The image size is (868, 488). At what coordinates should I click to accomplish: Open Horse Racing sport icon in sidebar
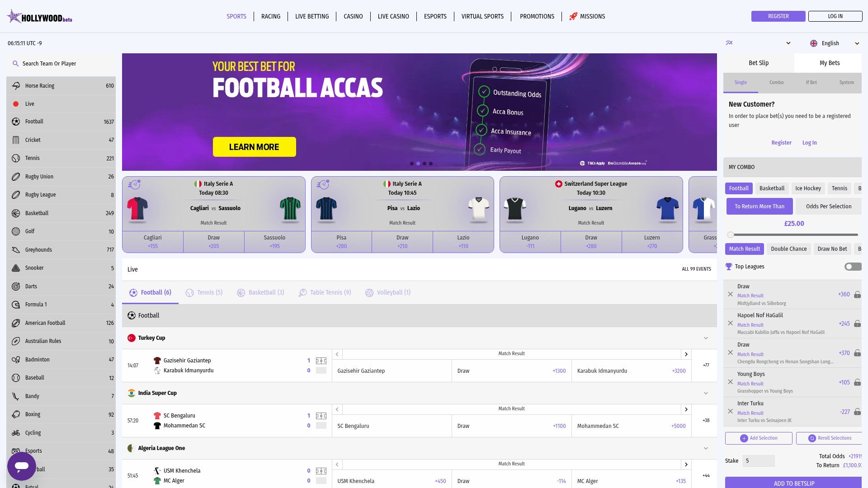click(x=16, y=86)
